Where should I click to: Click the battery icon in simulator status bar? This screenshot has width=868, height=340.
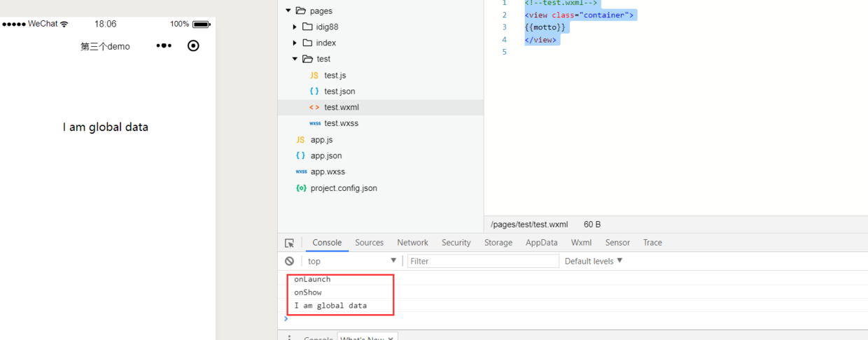[202, 24]
